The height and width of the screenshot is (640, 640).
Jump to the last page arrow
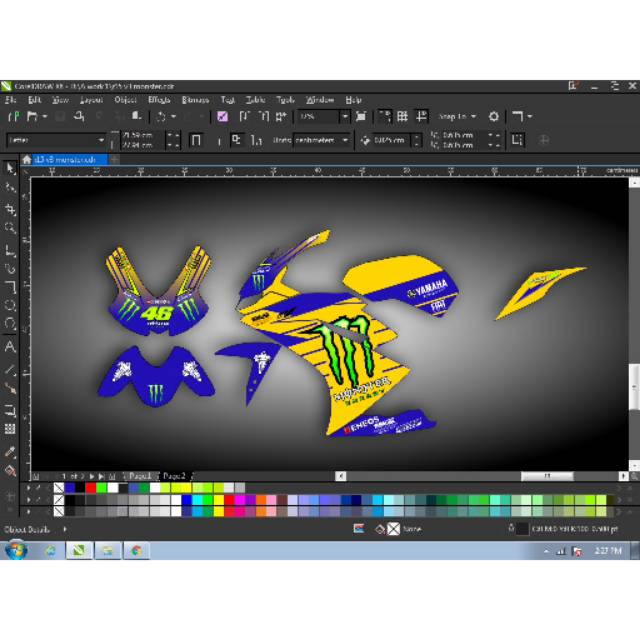tap(102, 476)
